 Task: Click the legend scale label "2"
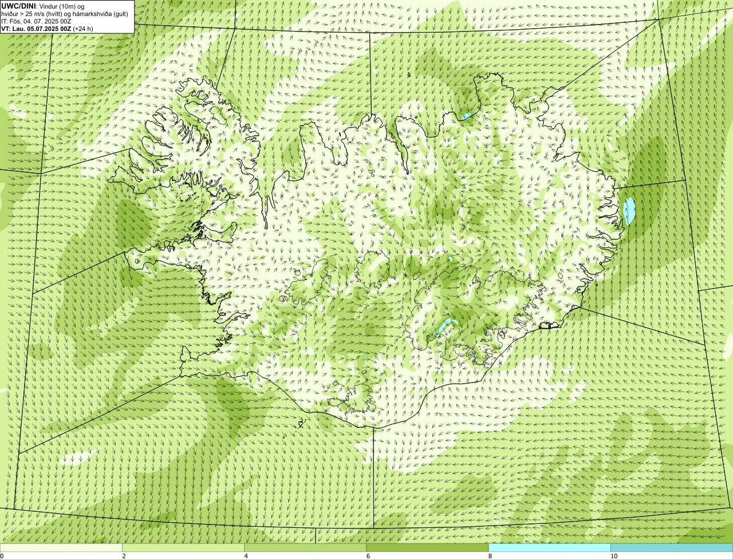pos(124,556)
